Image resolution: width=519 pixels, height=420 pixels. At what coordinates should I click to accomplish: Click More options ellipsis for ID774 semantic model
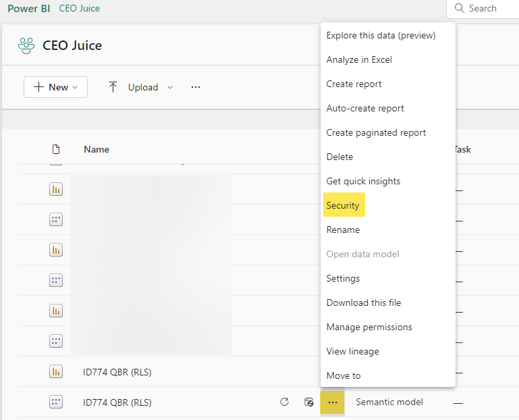[332, 402]
